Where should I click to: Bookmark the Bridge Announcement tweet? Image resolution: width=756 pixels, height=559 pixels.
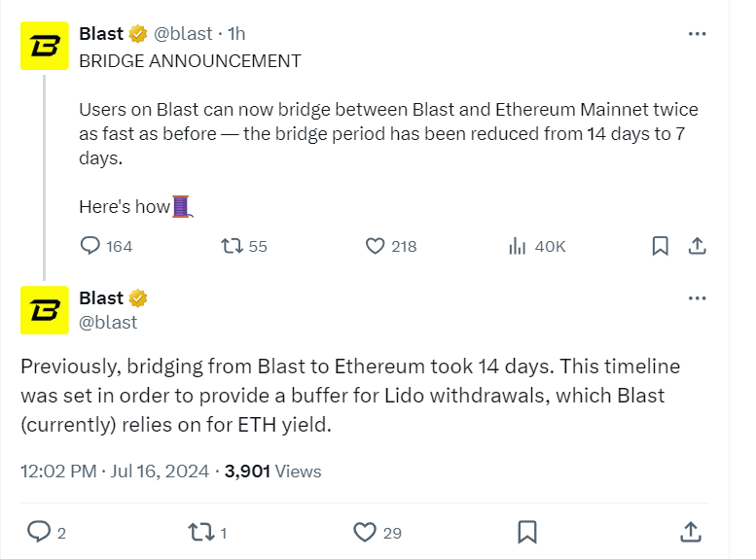click(660, 246)
